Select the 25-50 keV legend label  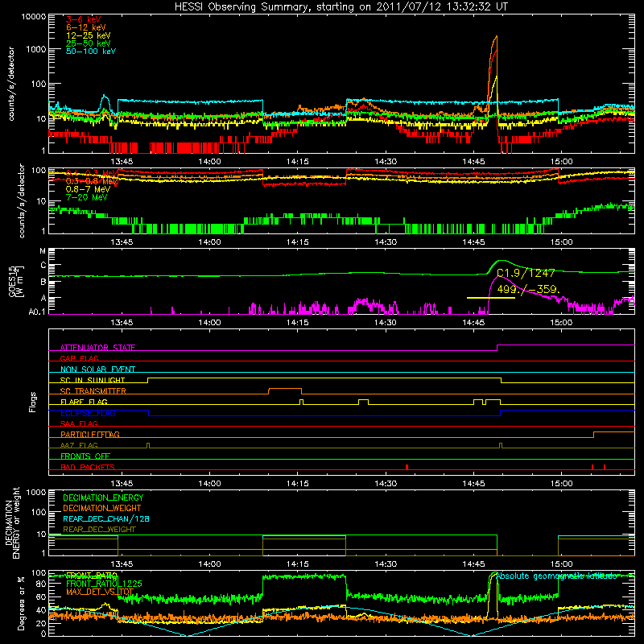pyautogui.click(x=88, y=43)
